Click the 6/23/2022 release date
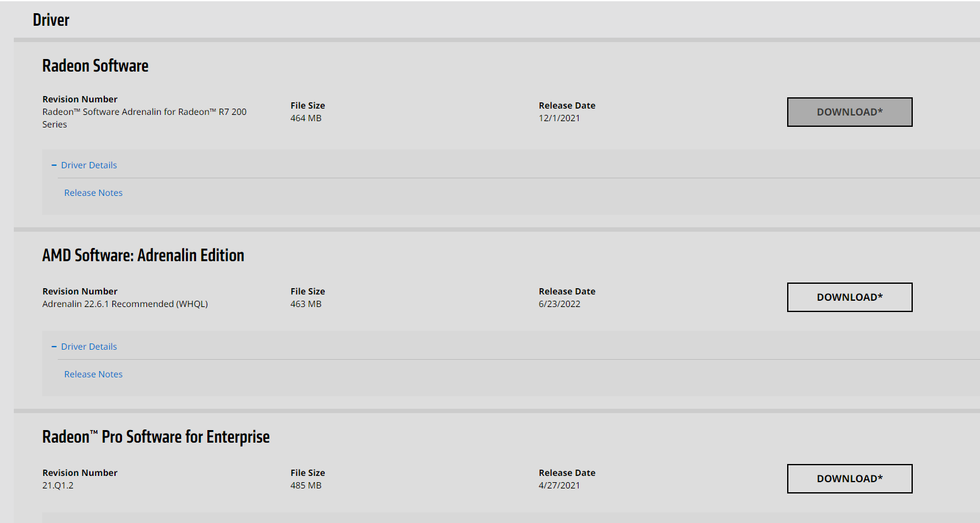The height and width of the screenshot is (523, 980). point(559,304)
